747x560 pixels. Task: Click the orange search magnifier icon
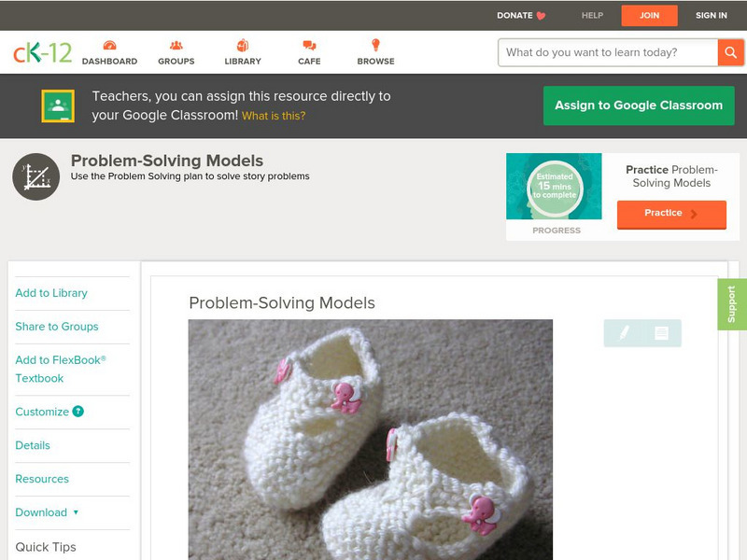730,52
